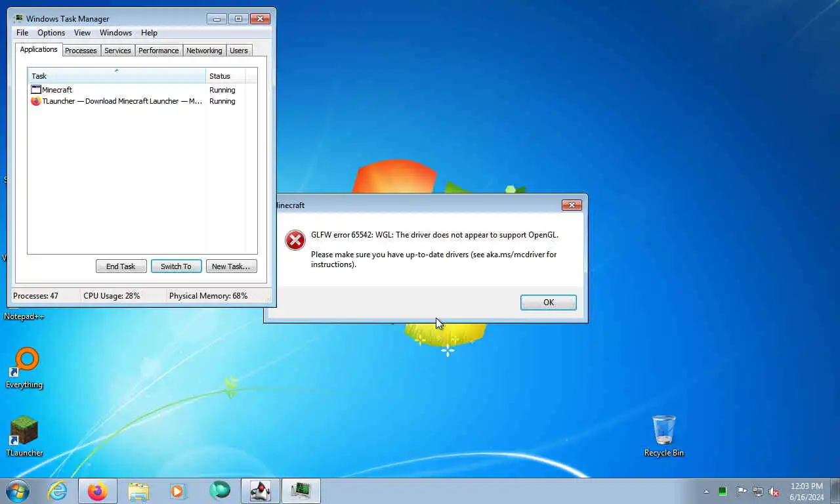Close the Windows Task Manager window

(261, 19)
